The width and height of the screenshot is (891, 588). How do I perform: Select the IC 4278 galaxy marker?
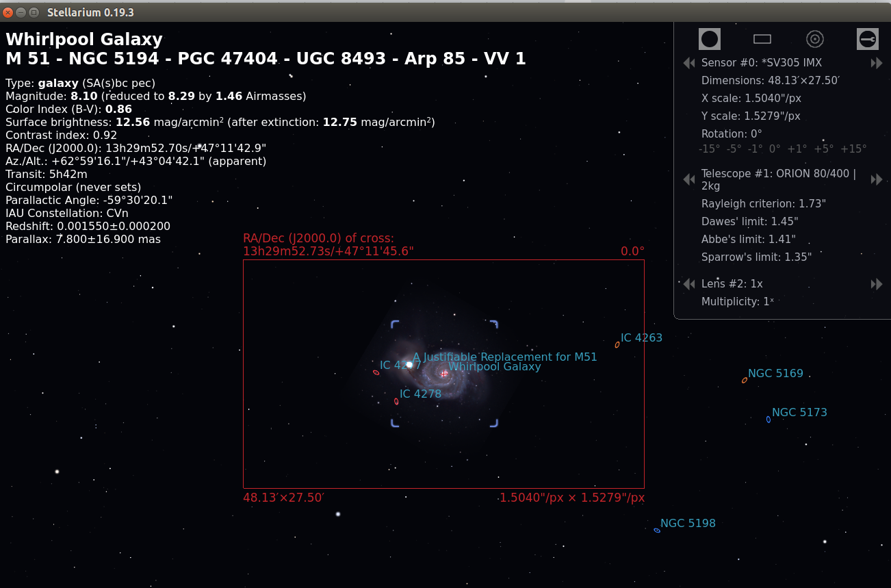tap(396, 401)
